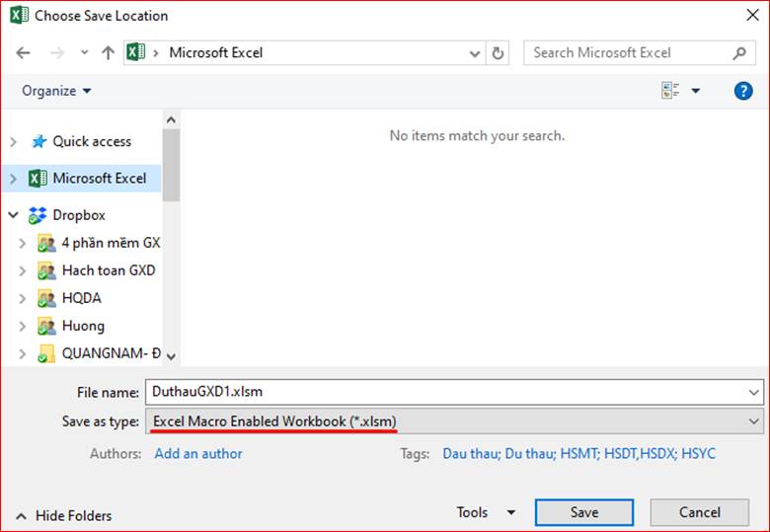Open the Help question mark icon
The image size is (770, 532).
(743, 91)
